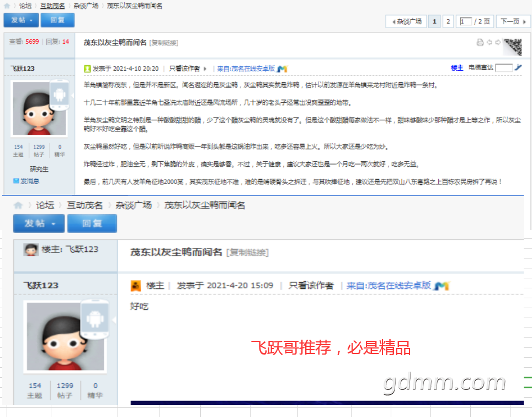532x417 pixels.
Task: Open the lower 发帖 dropdown button
Action: pyautogui.click(x=39, y=224)
